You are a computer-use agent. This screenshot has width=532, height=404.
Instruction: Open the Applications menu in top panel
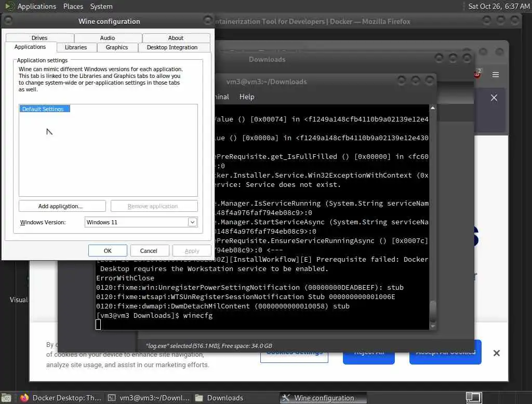coord(37,6)
